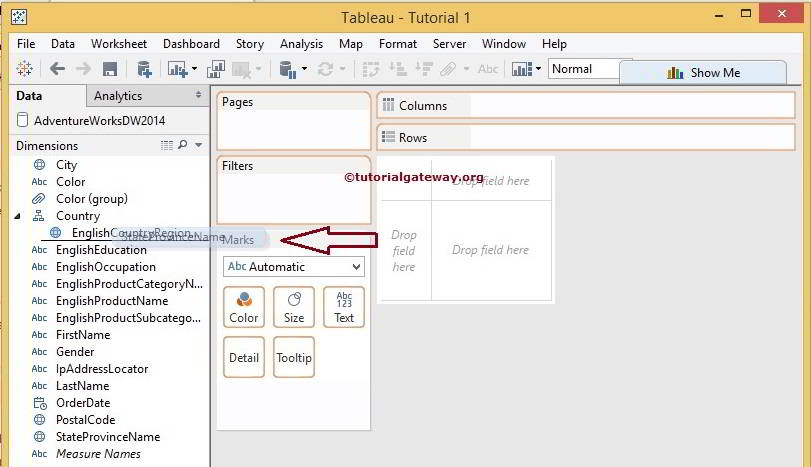
Task: Select the PostalCode field
Action: point(85,420)
